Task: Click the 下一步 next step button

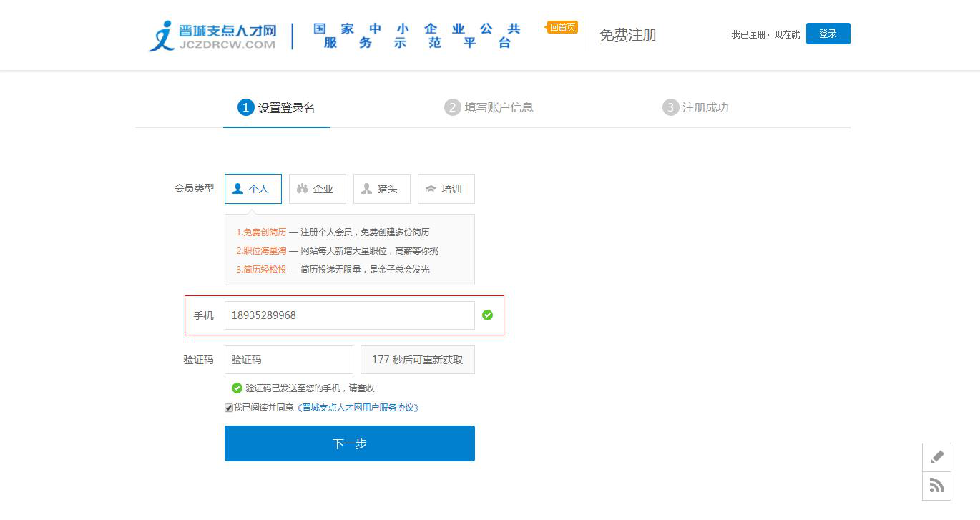Action: (x=350, y=443)
